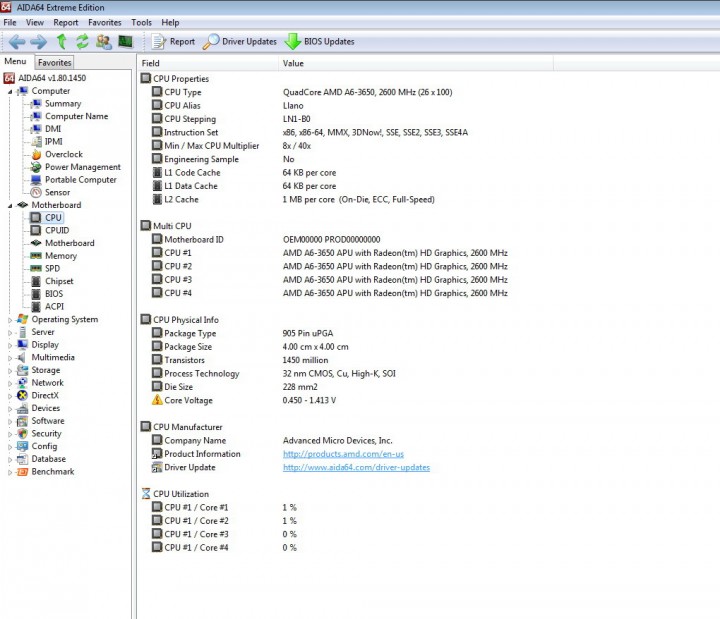Select the Security shield icon
Viewport: 720px width, 619px height.
(x=22, y=433)
